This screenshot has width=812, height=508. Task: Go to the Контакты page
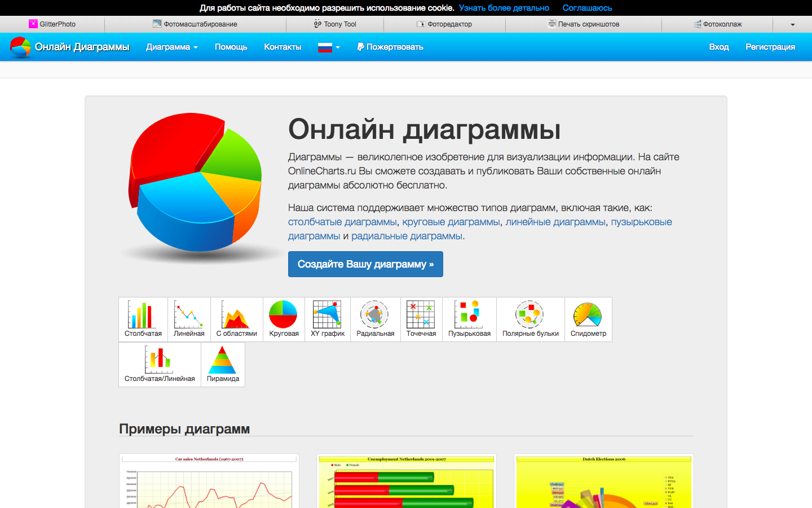pyautogui.click(x=283, y=47)
